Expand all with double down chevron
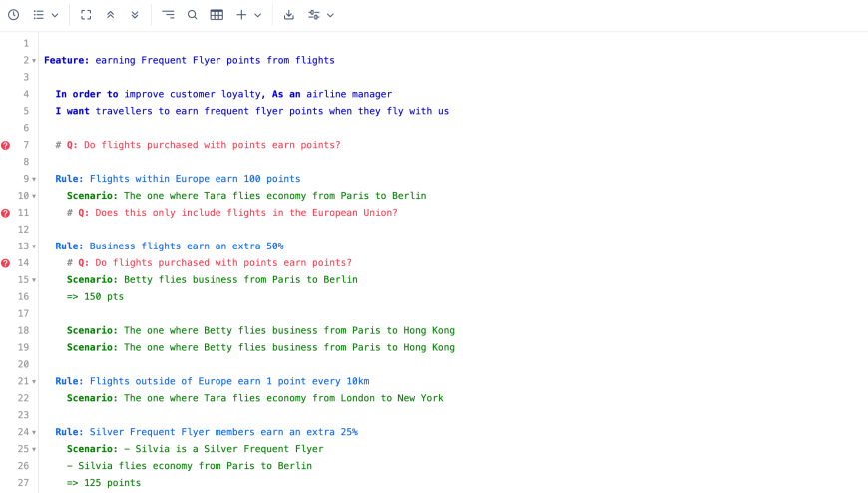Screen dimensions: 868x493 coord(135,15)
